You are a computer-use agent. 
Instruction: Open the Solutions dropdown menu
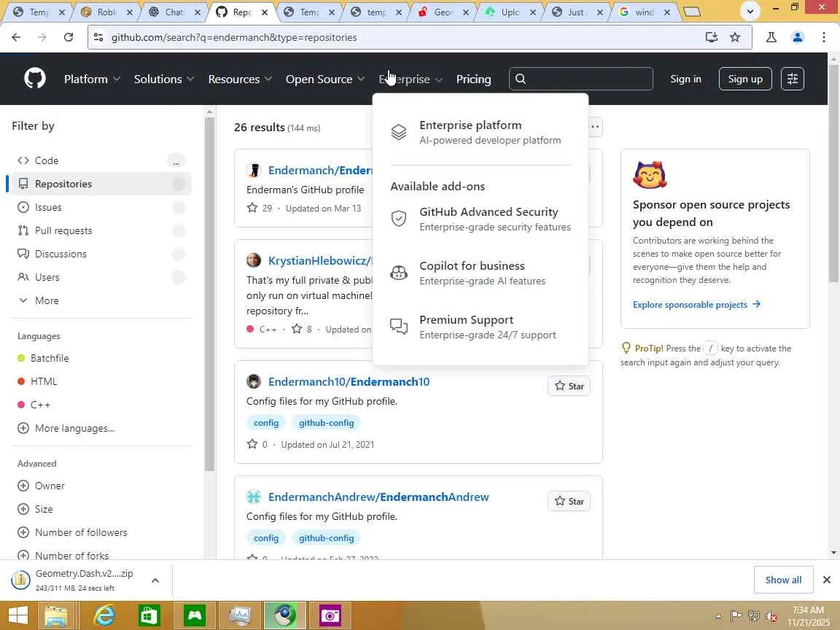(163, 79)
